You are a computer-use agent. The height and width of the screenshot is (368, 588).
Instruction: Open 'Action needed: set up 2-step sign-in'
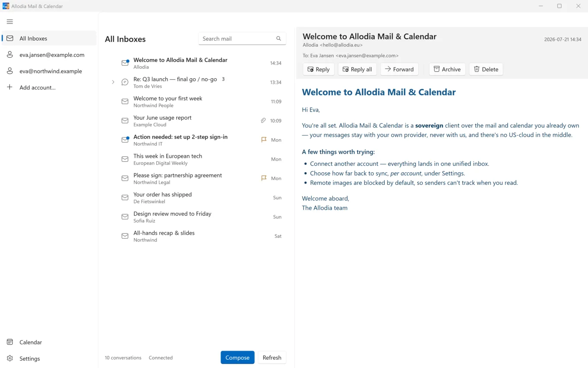[196, 140]
